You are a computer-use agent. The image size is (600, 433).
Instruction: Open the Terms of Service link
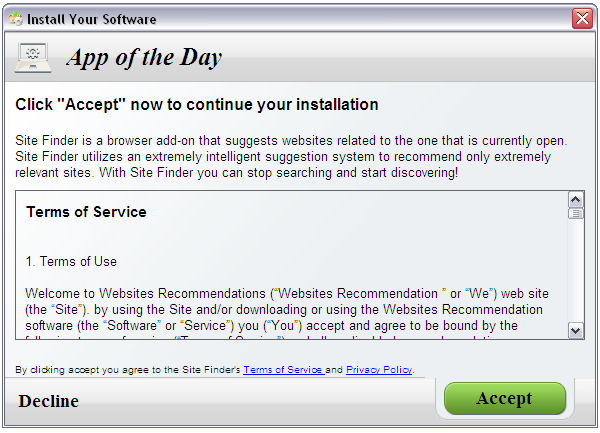(284, 370)
